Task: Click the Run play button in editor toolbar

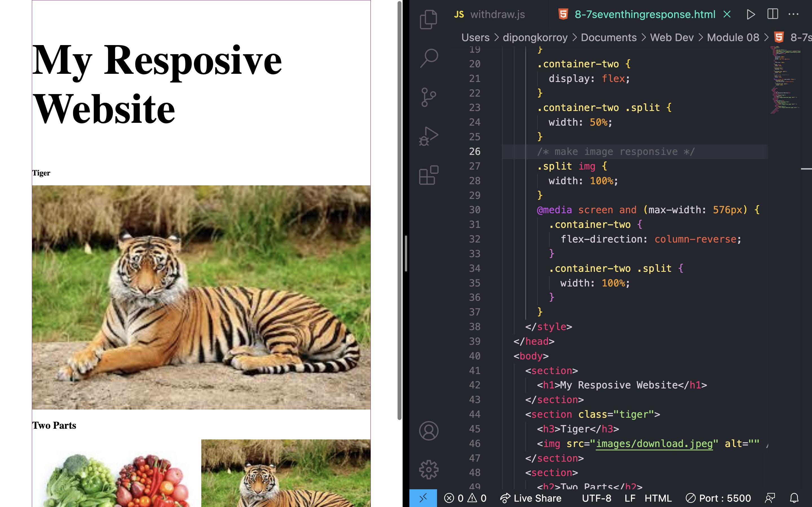Action: point(751,14)
